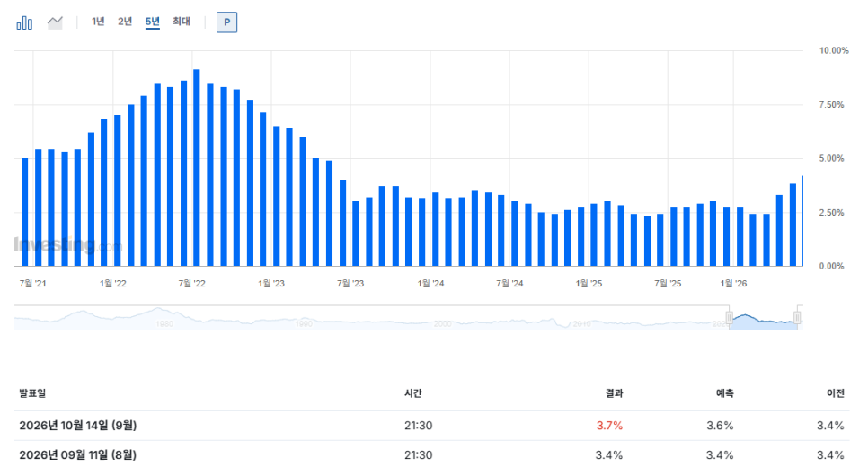The width and height of the screenshot is (868, 467).
Task: Select row 2026년 09월 11일 (8월)
Action: click(432, 454)
